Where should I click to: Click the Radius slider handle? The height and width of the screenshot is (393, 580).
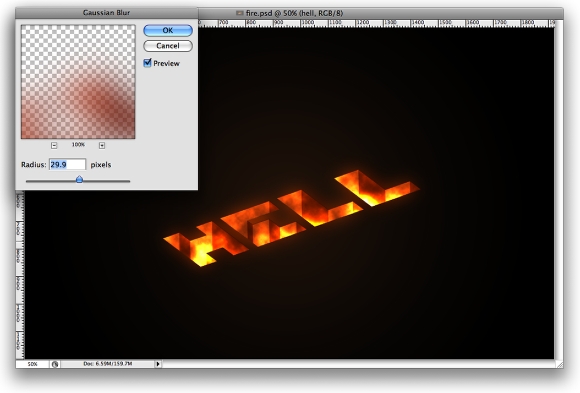tap(79, 180)
